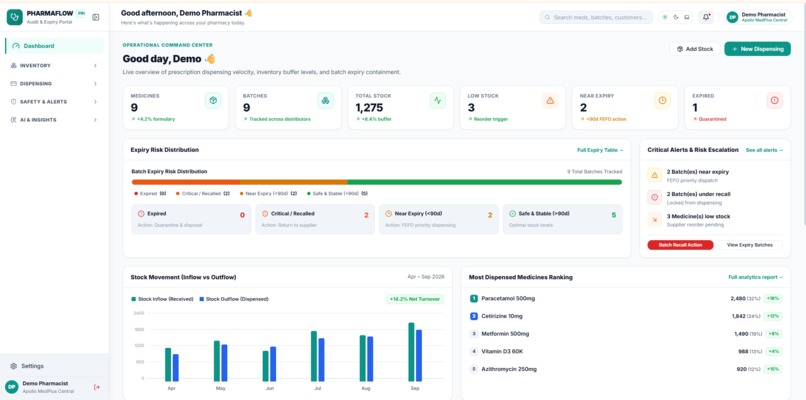Expand the Safety & Alerts section chevron
This screenshot has width=806, height=400.
pos(95,102)
